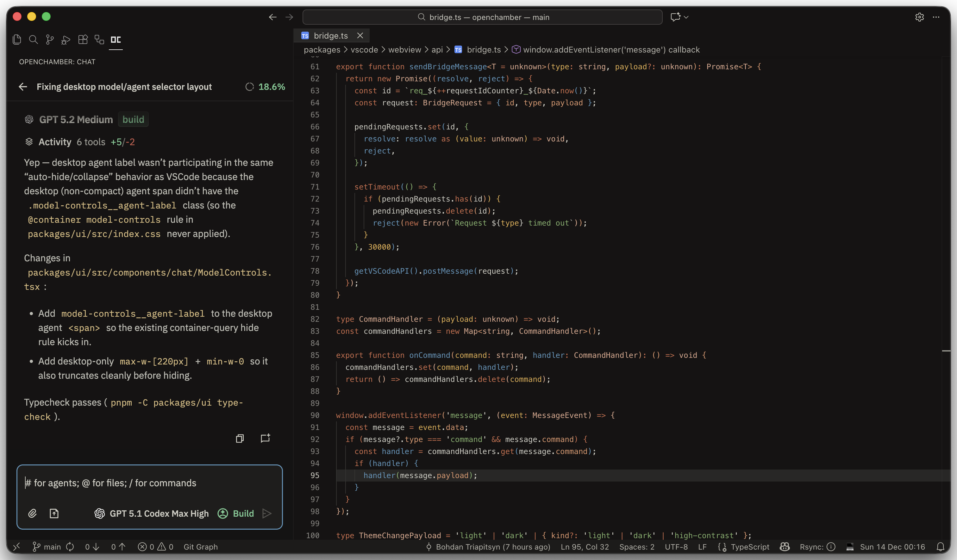Close the bridge.ts tab
Screen dimensions: 957x560
pyautogui.click(x=360, y=36)
